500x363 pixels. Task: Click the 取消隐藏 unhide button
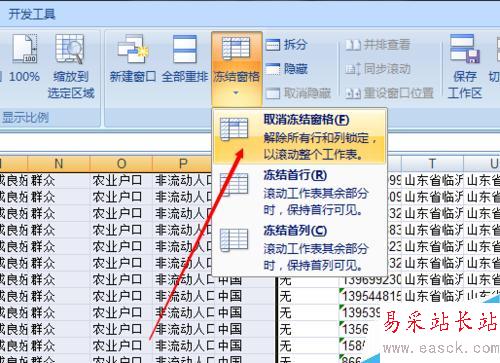coord(298,93)
